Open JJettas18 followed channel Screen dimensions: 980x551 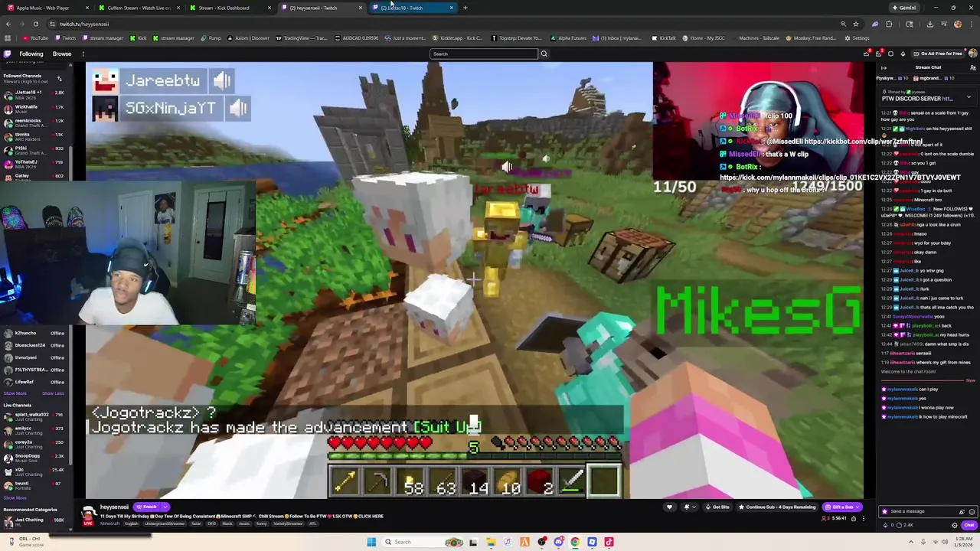coord(34,93)
